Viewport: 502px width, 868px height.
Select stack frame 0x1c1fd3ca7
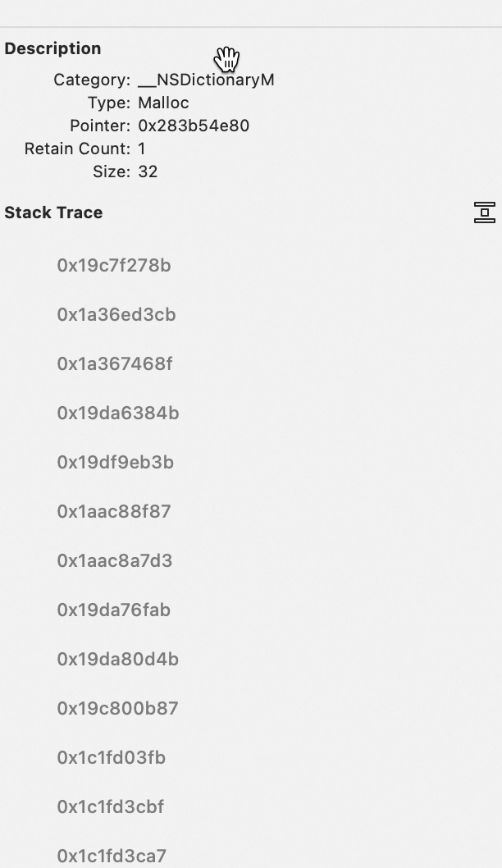(x=112, y=856)
